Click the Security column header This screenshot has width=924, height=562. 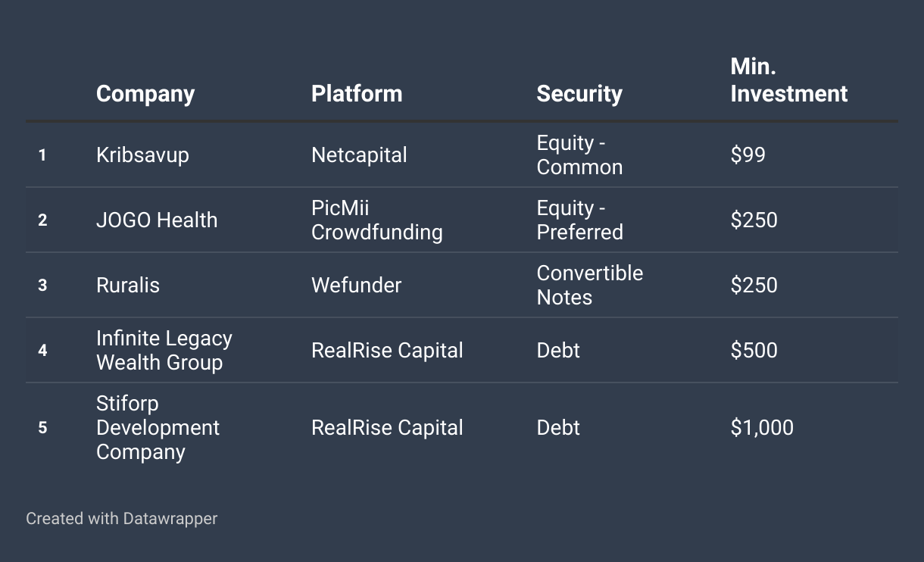click(x=579, y=94)
